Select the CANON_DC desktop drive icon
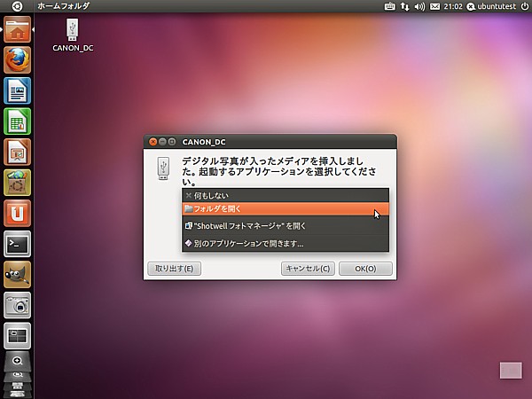Screen dimensions: 532x399 click(x=73, y=35)
